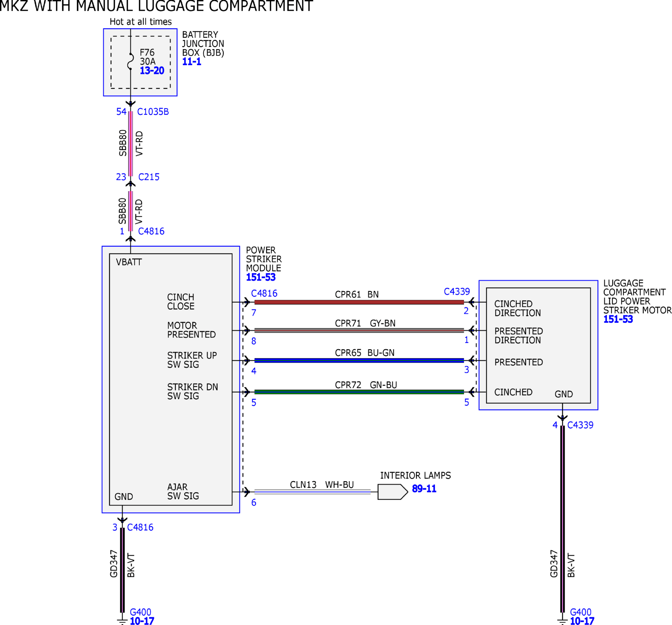Screen dimensions: 672x625
Task: Click the G400 label under the Power Striker Module
Action: pos(140,612)
